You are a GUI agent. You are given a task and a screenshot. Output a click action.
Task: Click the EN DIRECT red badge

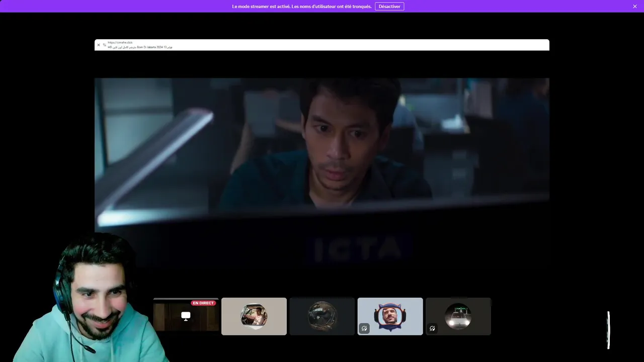click(203, 303)
